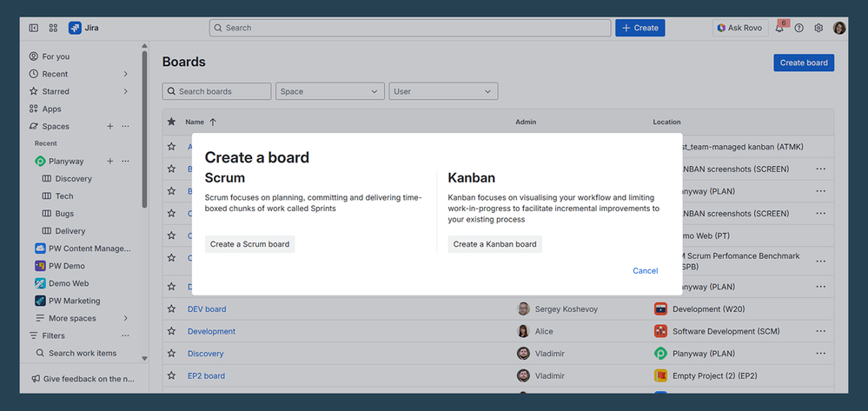Open the Space filter dropdown
This screenshot has height=411, width=868.
tap(330, 91)
